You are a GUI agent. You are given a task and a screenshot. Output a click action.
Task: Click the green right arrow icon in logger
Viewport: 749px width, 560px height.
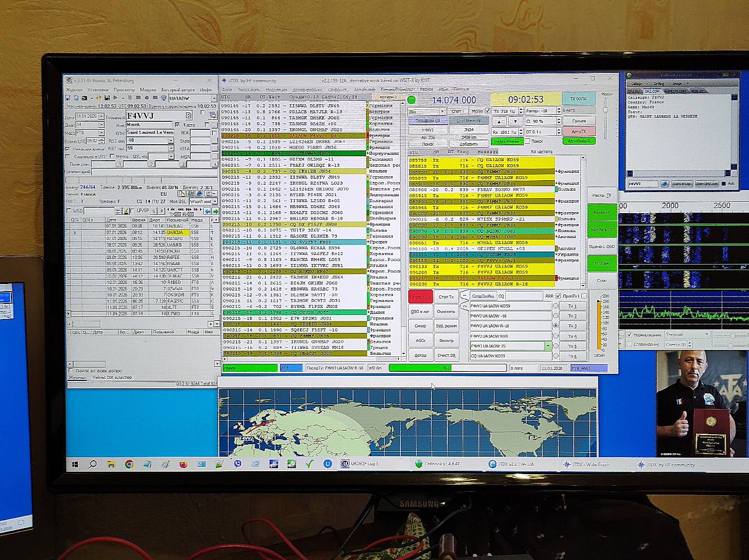point(215,211)
